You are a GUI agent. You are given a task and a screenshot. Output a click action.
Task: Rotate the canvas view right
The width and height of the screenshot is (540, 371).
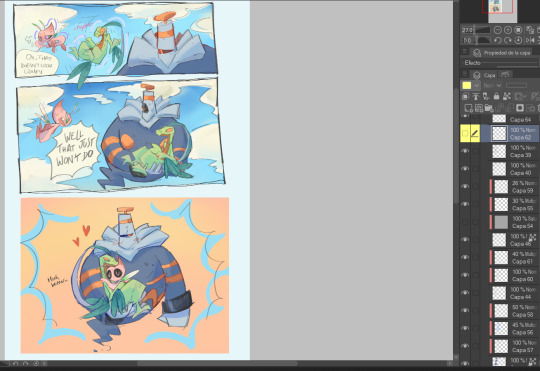click(x=508, y=40)
